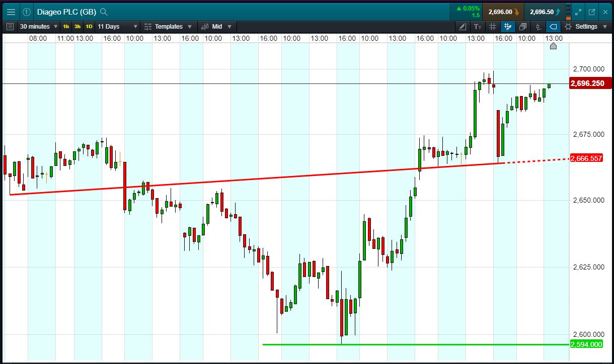Toggle the price label tag icon
Viewport: 614px width, 364px height.
(553, 27)
